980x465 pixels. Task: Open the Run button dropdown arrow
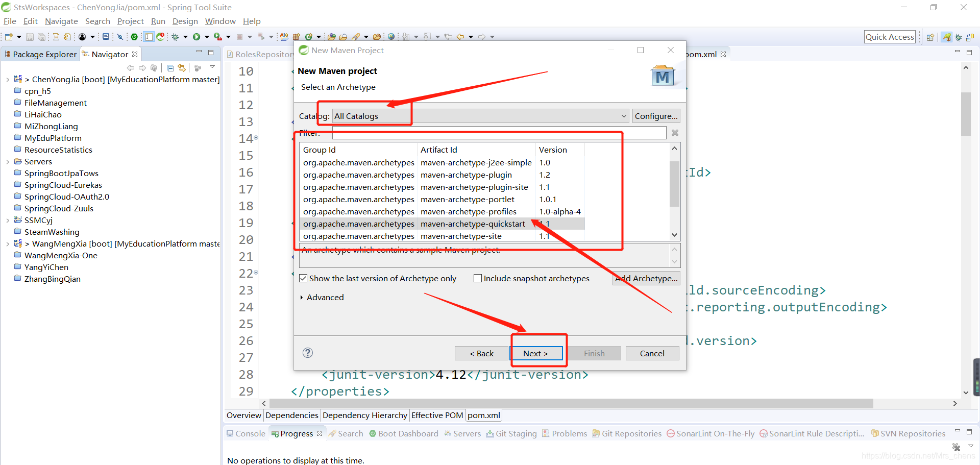tap(207, 37)
